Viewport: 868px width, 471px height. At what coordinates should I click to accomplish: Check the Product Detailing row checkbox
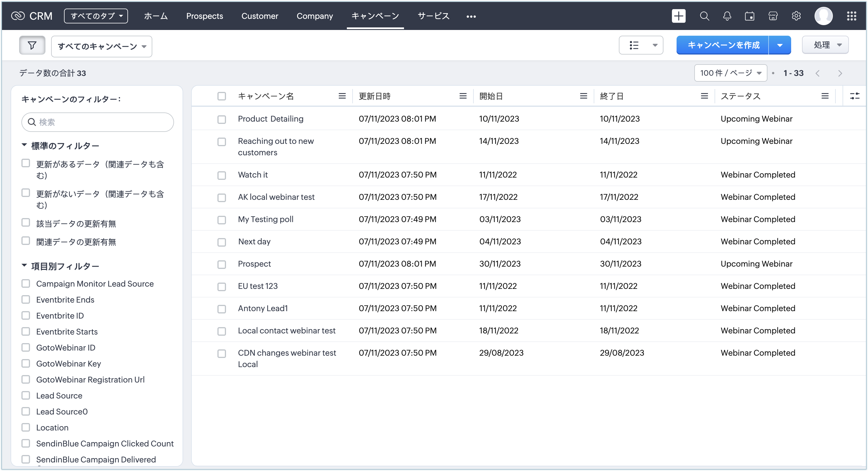(x=221, y=119)
